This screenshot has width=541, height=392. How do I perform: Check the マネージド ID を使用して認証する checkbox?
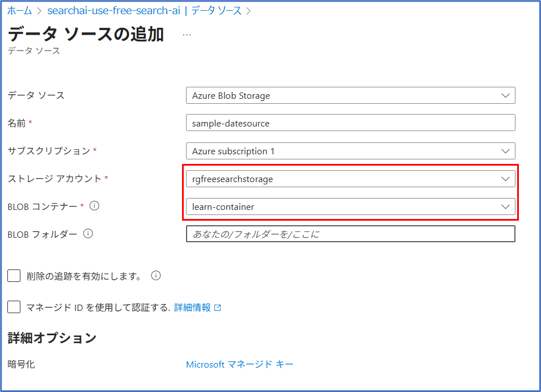coord(14,307)
